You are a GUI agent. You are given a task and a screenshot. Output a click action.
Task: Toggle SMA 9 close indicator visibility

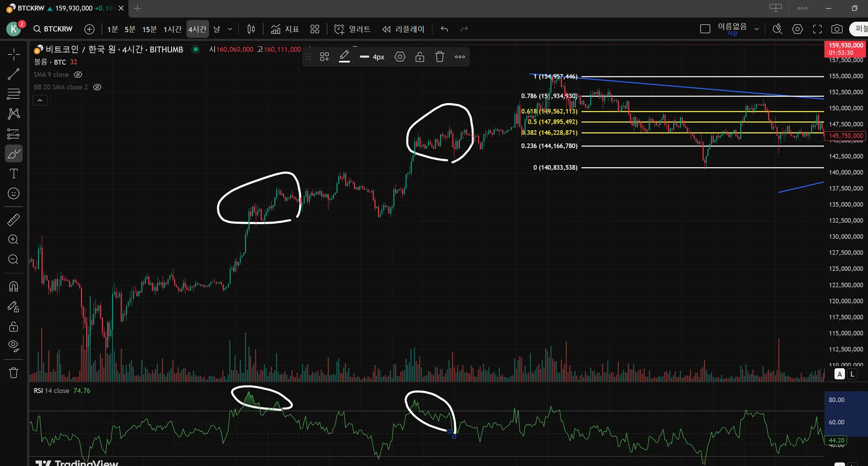(78, 75)
